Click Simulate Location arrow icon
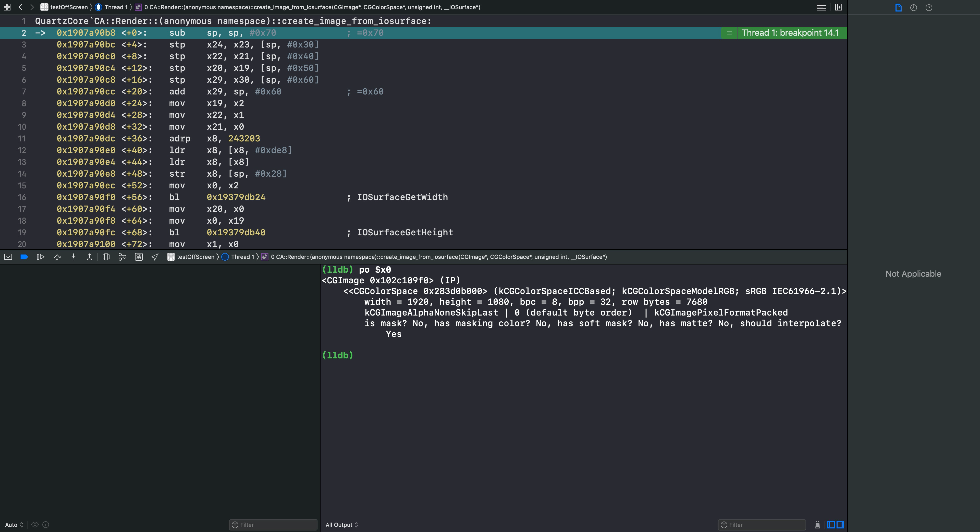980x532 pixels. [x=154, y=257]
